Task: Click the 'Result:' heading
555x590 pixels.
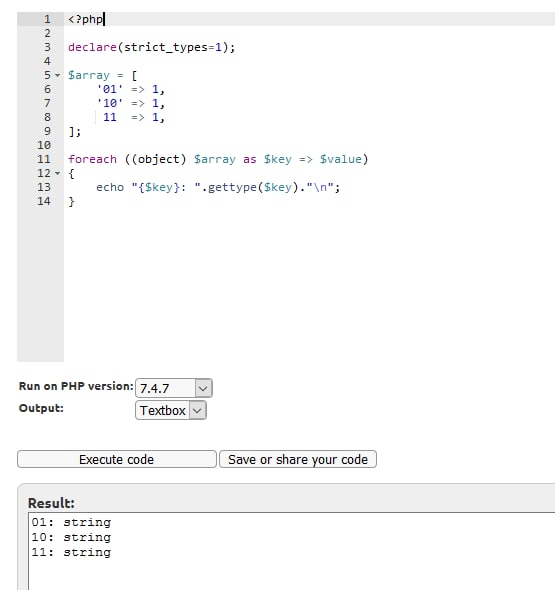Action: coord(51,503)
